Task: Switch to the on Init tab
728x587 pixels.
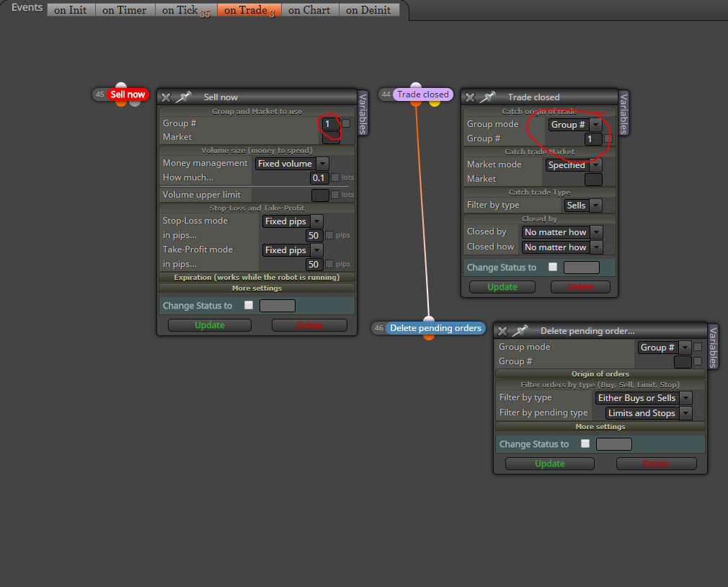Action: 71,10
